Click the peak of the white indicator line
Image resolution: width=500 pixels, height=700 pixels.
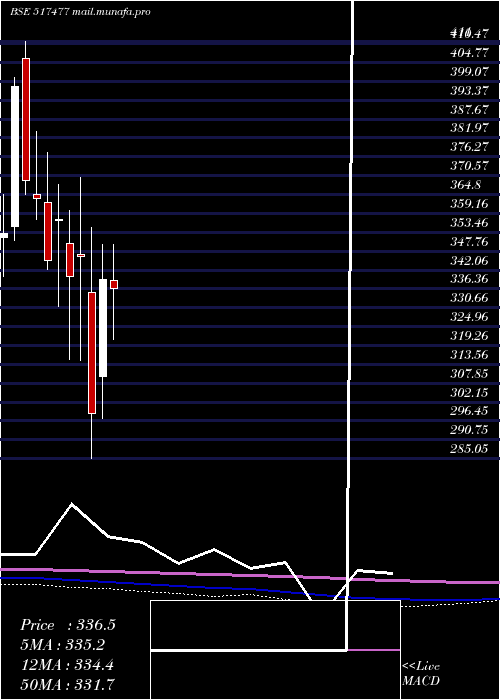72,504
